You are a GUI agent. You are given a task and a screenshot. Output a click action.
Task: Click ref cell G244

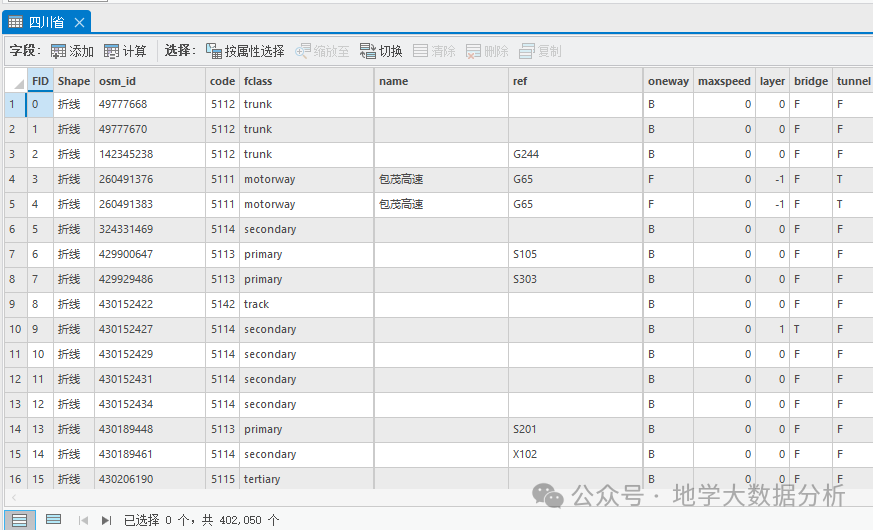coord(576,154)
